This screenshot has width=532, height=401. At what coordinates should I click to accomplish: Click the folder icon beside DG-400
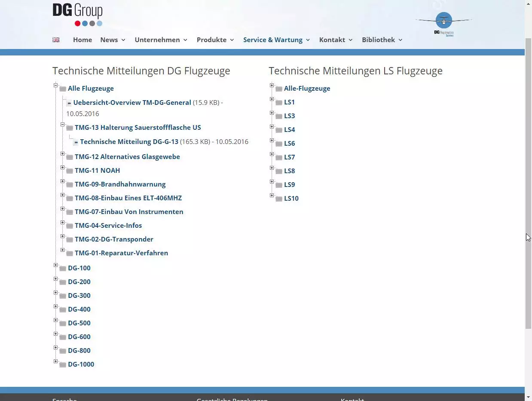(63, 310)
